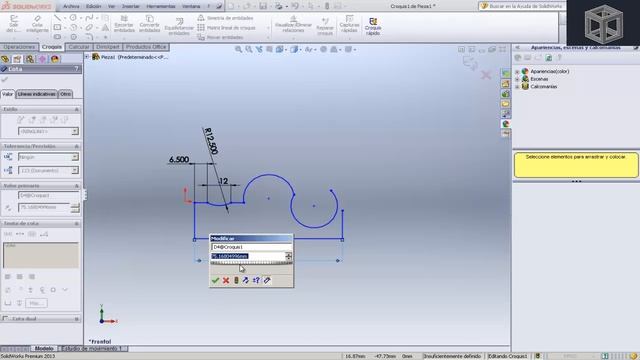Collapse the Estilo section

point(76,109)
